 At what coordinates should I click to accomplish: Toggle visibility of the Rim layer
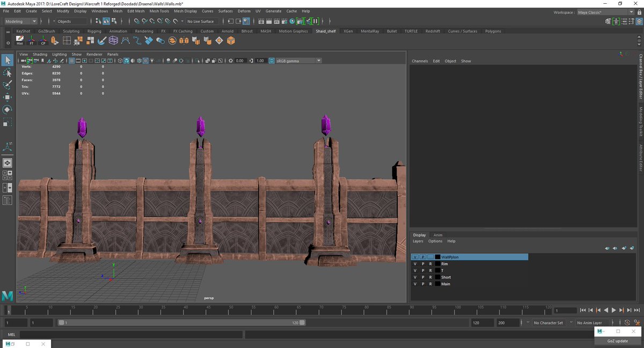tap(415, 264)
